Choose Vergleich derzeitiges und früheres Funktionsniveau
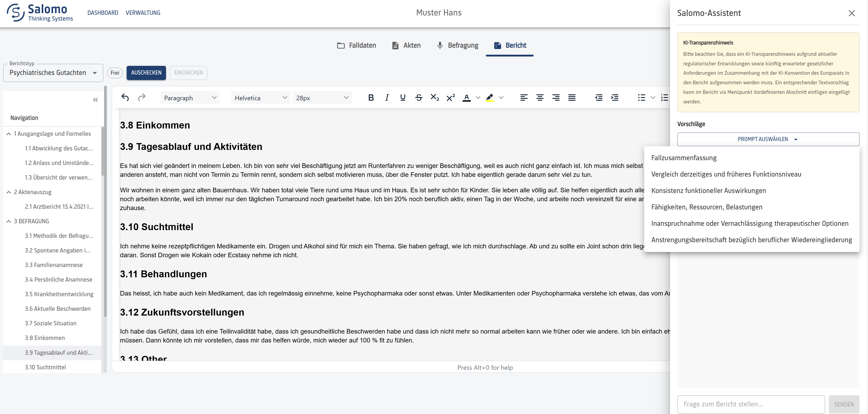The height and width of the screenshot is (414, 868). coord(751,174)
